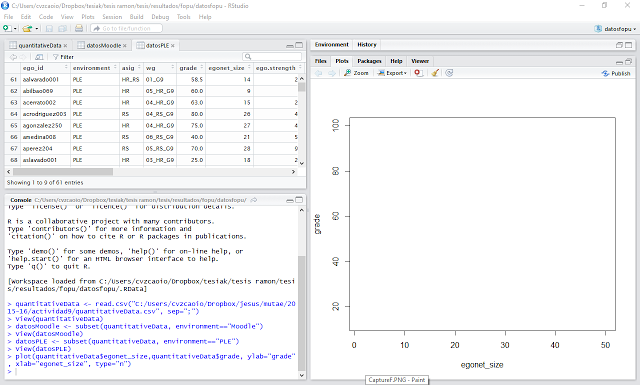Image resolution: width=640 pixels, height=385 pixels.
Task: Switch to the Files tab
Action: tap(320, 61)
